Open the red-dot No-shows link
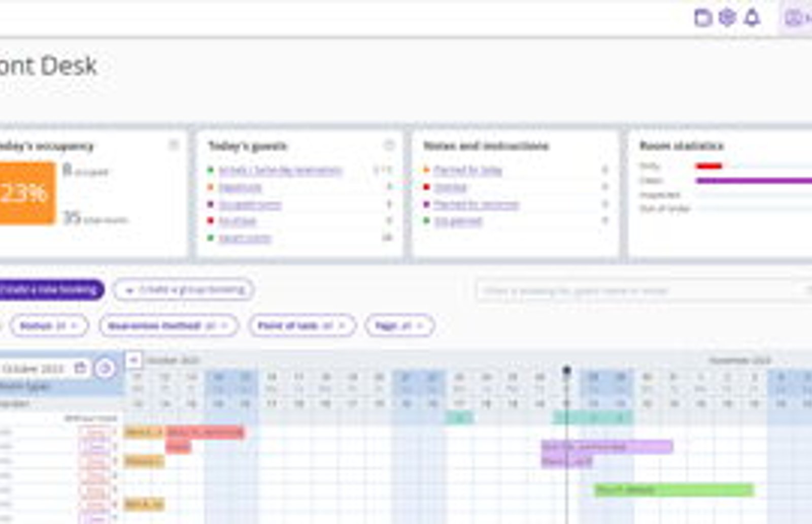812x524 pixels. (x=238, y=221)
